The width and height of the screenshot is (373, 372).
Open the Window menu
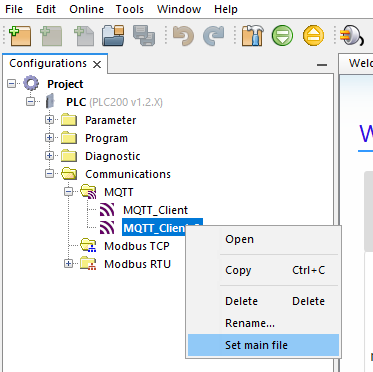point(179,9)
